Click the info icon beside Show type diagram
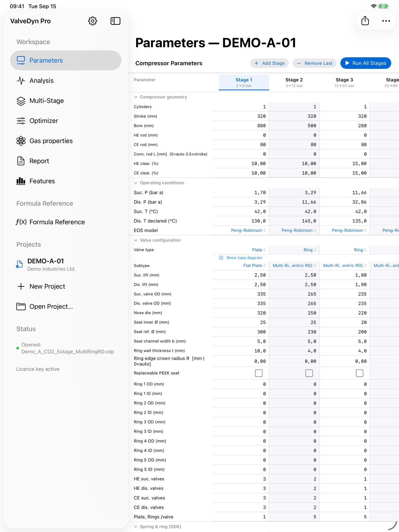This screenshot has width=399, height=532. (221, 258)
